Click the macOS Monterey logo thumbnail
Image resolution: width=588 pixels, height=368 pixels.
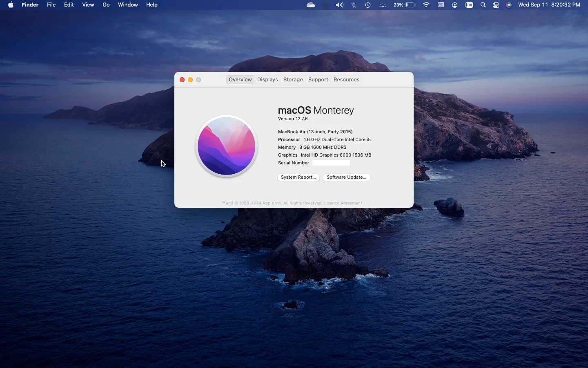[226, 146]
